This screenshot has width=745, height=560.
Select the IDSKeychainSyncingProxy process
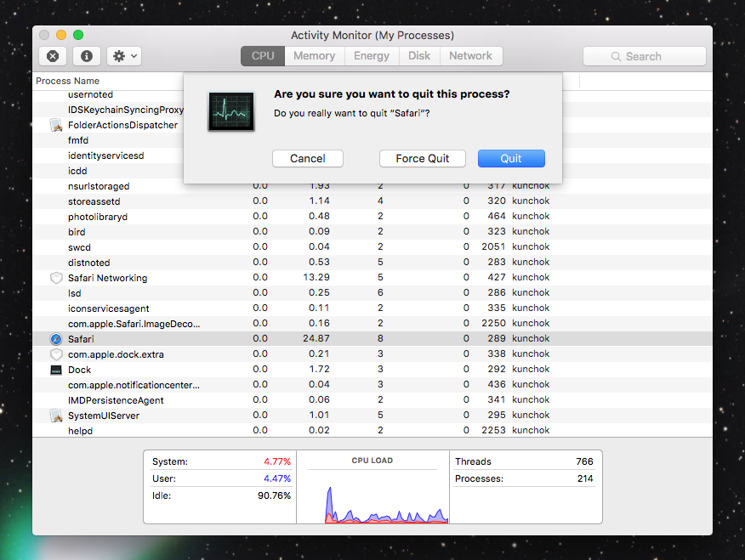click(x=125, y=110)
